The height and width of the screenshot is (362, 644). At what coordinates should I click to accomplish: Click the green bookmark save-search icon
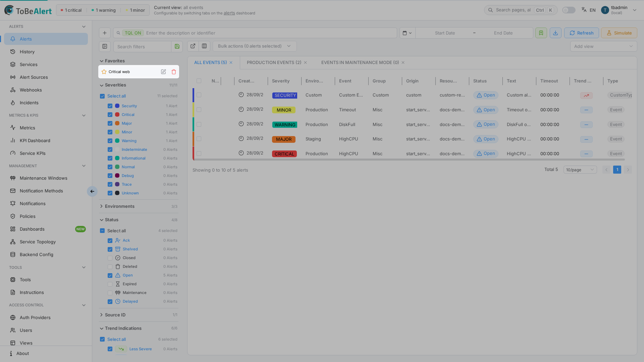coord(541,33)
